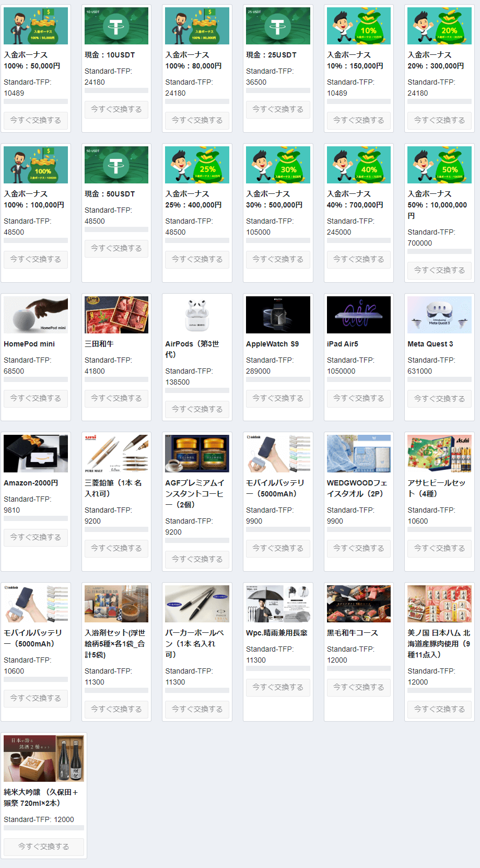The height and width of the screenshot is (868, 480).
Task: Click progress bar under Amazon-2000円 9810
Action: tap(36, 518)
